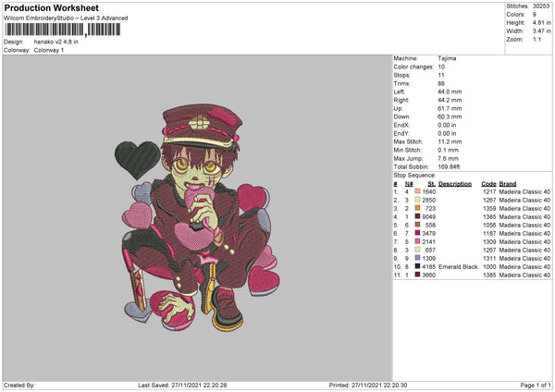Click the pink swatch beside 2141 stitches

point(417,241)
